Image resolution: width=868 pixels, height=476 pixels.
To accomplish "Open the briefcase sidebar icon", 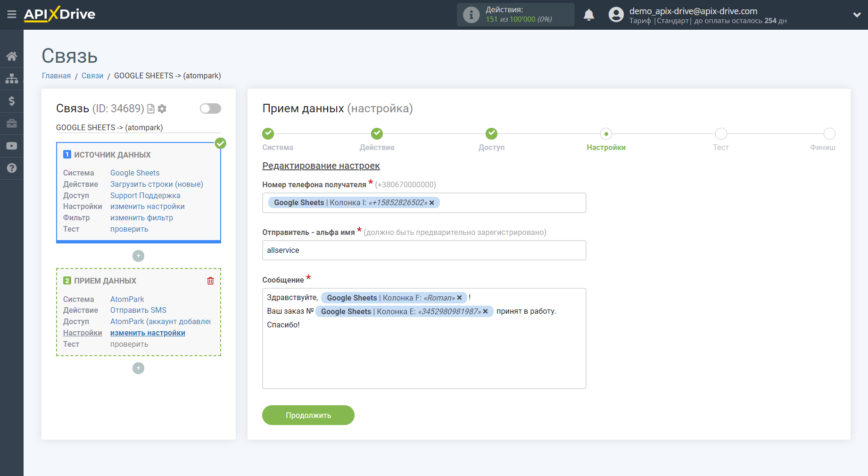I will (12, 124).
